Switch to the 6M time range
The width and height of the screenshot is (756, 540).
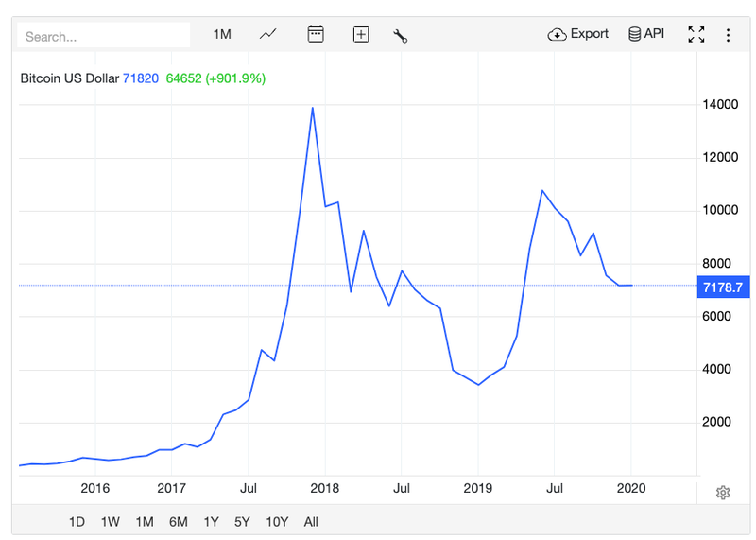(178, 521)
